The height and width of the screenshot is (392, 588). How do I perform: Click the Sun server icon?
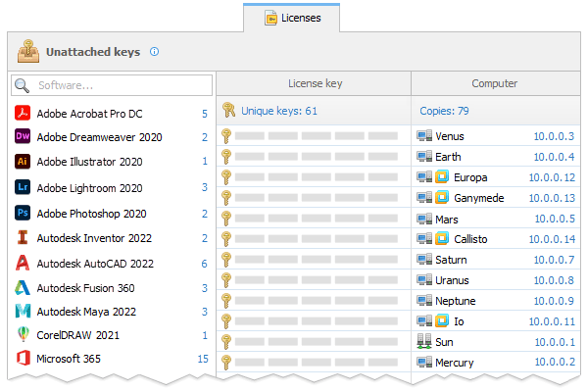coord(424,341)
